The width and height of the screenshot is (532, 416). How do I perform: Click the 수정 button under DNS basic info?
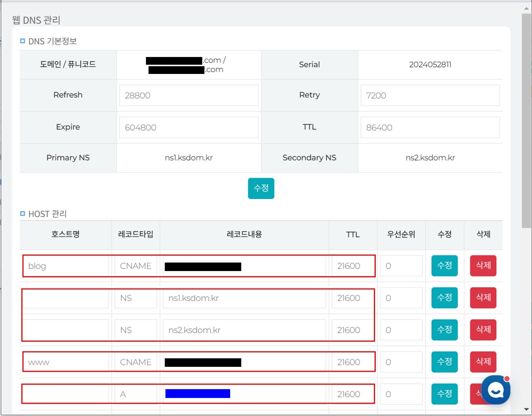(x=261, y=188)
